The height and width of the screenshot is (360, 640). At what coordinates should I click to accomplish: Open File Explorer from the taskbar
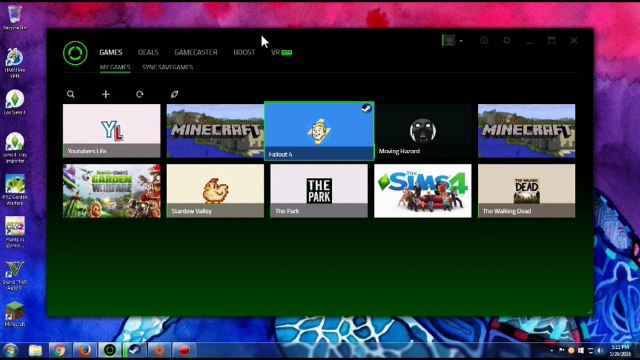[35, 351]
